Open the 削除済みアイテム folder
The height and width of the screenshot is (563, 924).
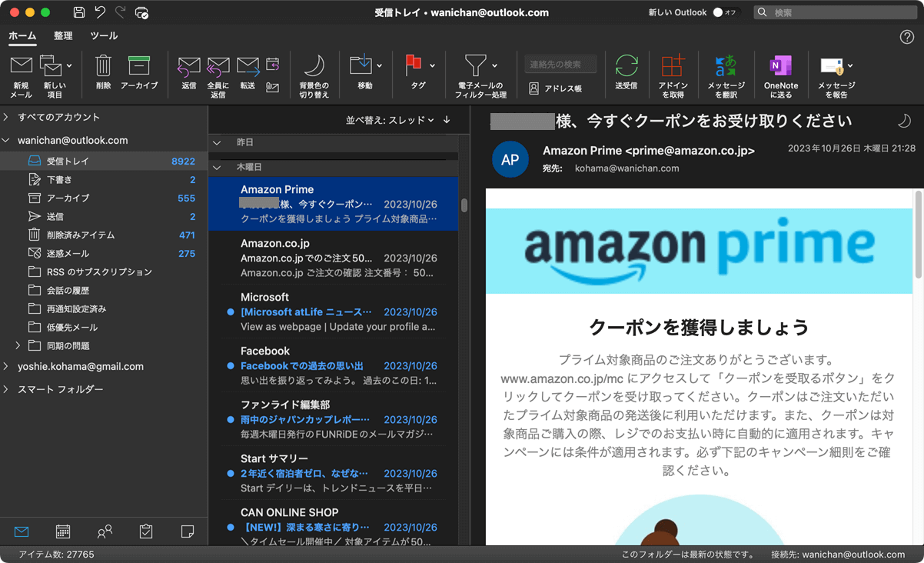pyautogui.click(x=104, y=235)
